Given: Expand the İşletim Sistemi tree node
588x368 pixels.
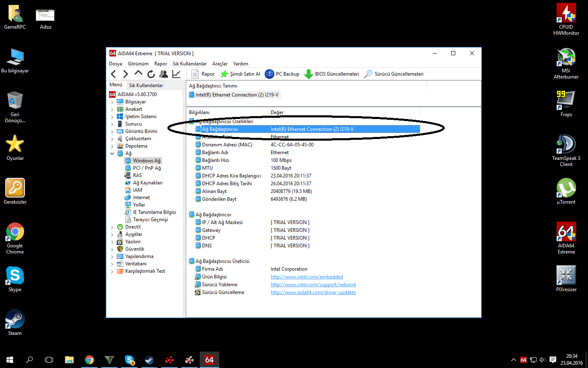Looking at the screenshot, I should [112, 117].
